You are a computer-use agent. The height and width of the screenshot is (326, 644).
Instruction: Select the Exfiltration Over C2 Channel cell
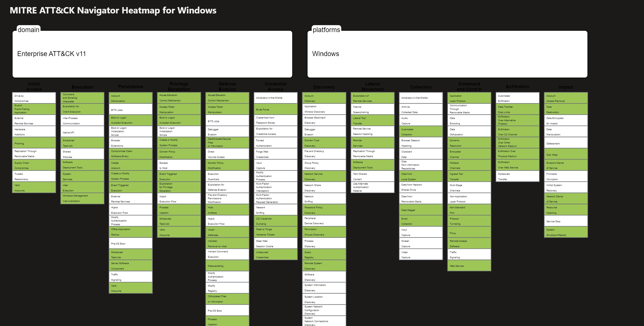[x=517, y=131]
